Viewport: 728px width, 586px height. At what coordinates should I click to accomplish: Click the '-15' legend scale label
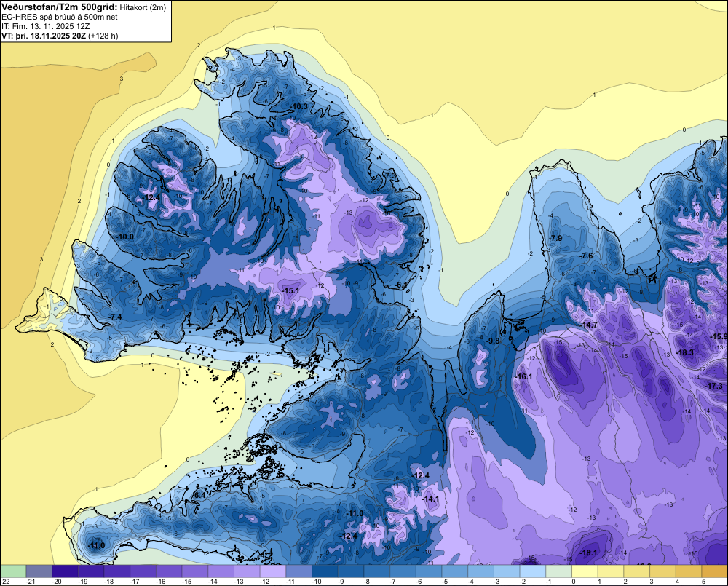coord(186,582)
